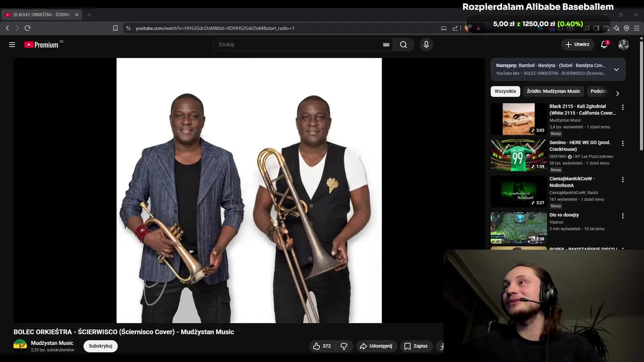View site information icon beside URL
This screenshot has height=362, width=644.
pyautogui.click(x=128, y=28)
